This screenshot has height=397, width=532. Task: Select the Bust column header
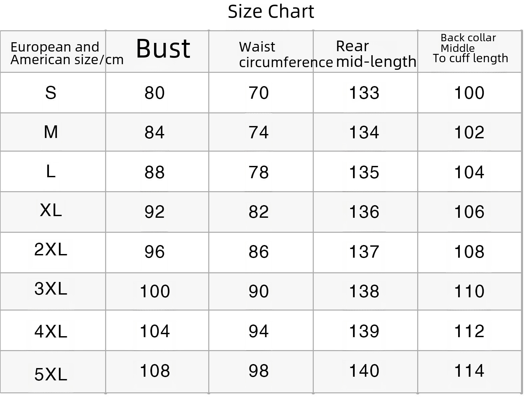pyautogui.click(x=163, y=49)
